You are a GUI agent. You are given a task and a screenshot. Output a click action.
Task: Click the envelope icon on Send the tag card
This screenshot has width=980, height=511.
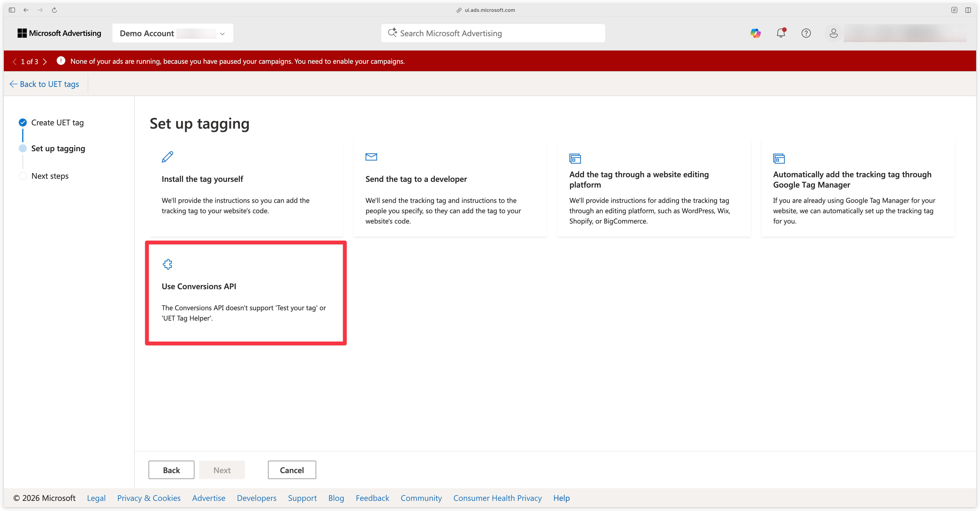point(371,157)
